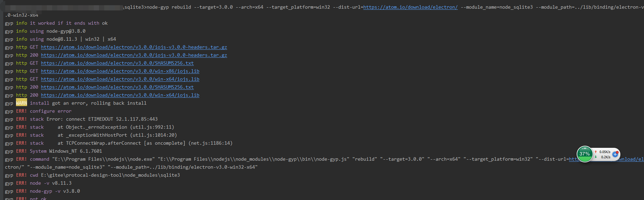Open the 200 SHASUMS256.txt link
This screenshot has height=200, width=644.
(117, 87)
